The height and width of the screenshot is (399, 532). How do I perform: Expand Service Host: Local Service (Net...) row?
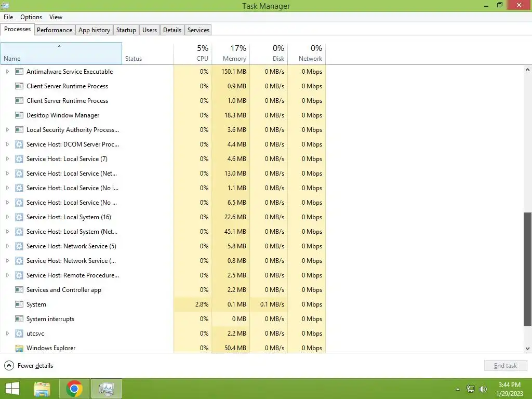pyautogui.click(x=7, y=174)
